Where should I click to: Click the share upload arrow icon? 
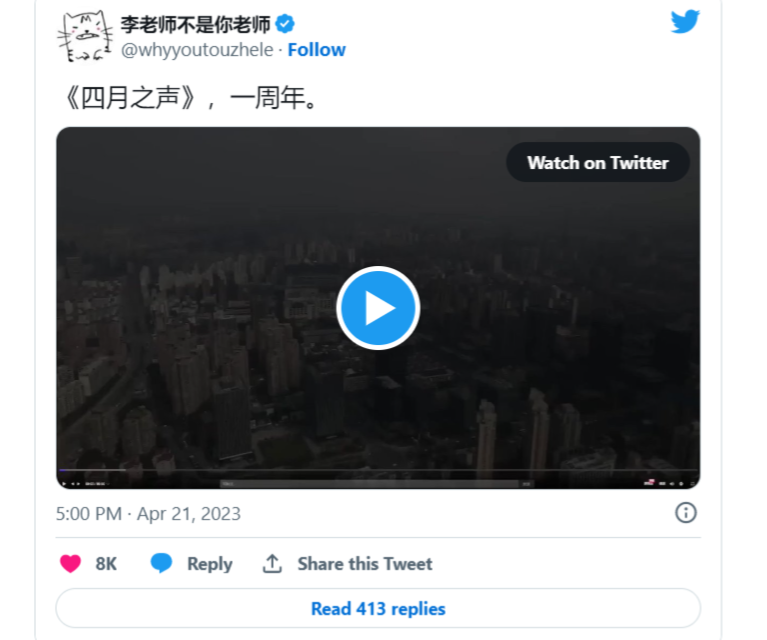coord(272,564)
